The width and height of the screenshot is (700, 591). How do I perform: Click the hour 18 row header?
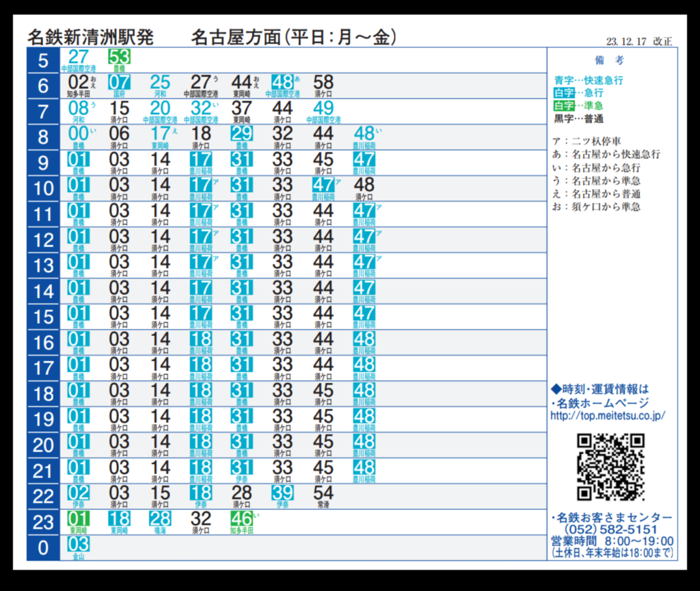[x=43, y=394]
